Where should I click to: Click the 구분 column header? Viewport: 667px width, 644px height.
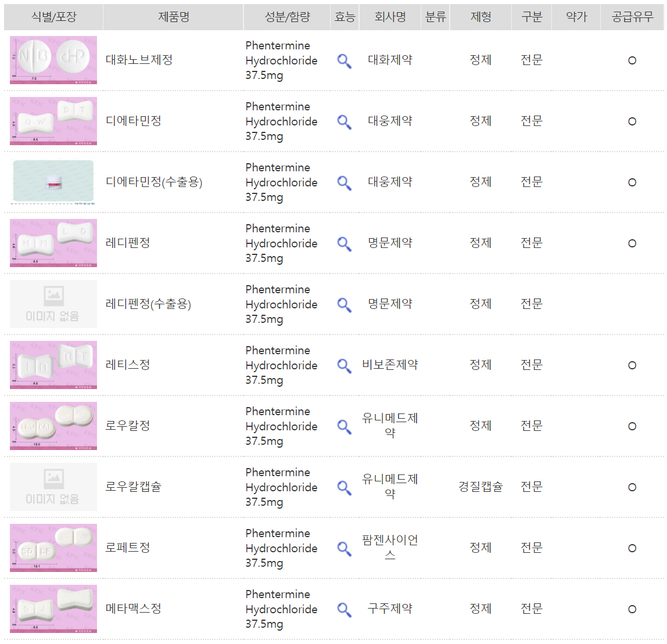532,17
